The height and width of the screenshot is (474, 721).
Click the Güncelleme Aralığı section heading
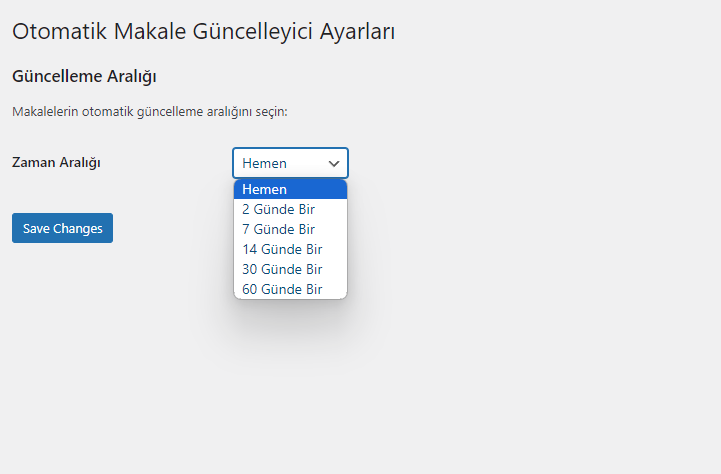[x=84, y=76]
